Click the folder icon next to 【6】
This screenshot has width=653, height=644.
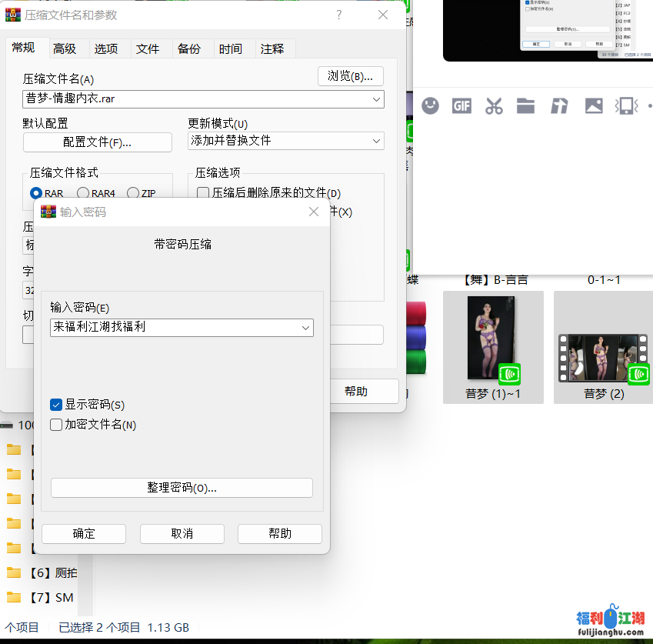14,572
